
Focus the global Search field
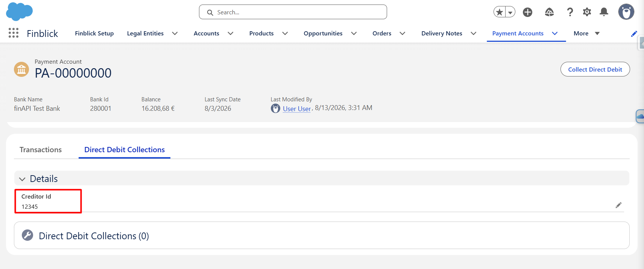(293, 12)
